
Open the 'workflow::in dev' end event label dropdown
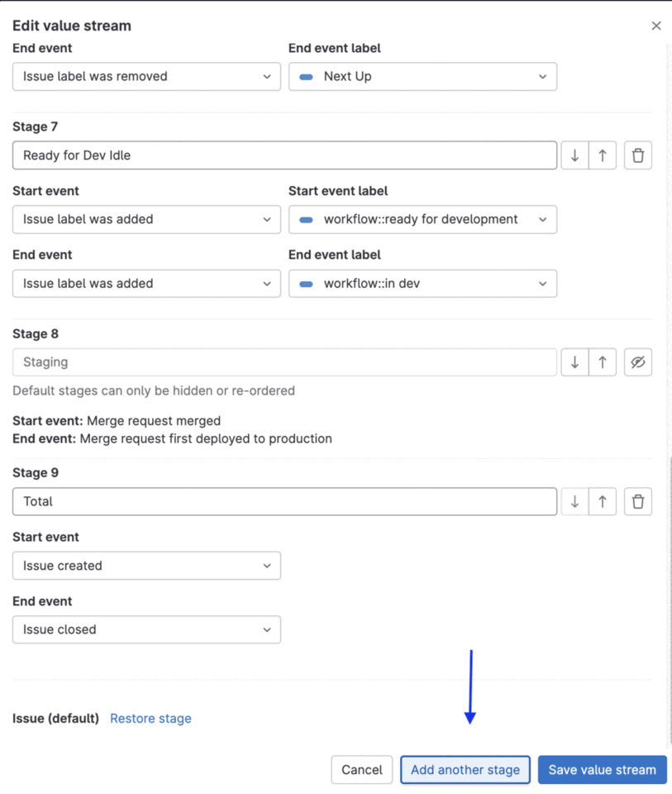point(422,284)
